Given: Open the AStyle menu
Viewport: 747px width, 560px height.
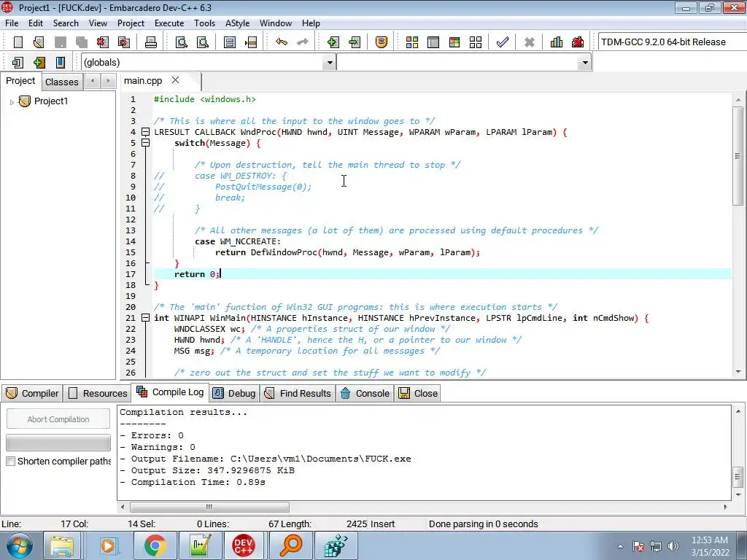Looking at the screenshot, I should pyautogui.click(x=237, y=23).
